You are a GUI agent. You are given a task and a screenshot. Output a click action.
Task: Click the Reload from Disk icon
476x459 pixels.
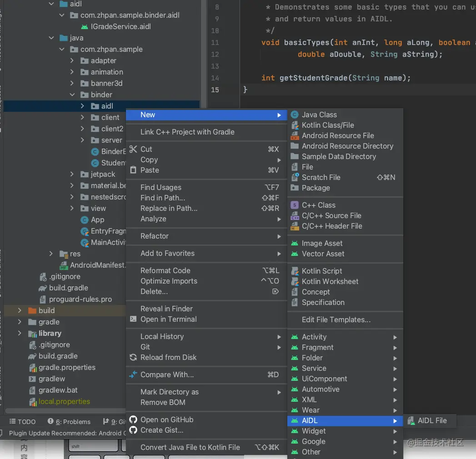click(133, 357)
